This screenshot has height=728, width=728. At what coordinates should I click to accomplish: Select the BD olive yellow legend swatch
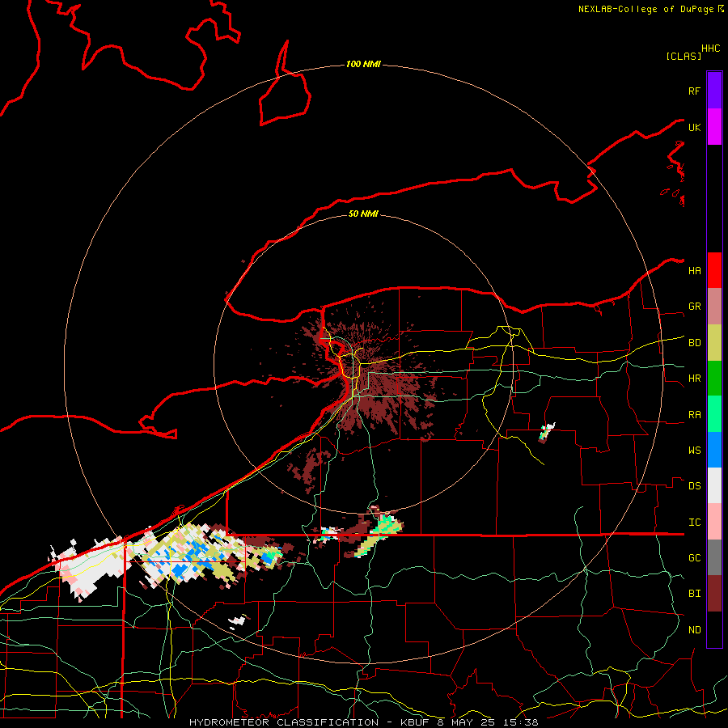click(714, 343)
